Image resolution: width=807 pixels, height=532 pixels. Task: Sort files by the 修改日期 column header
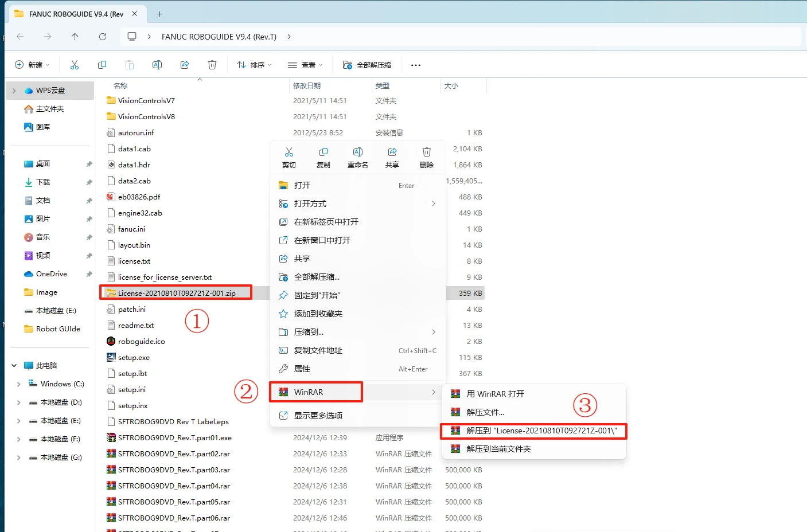[x=307, y=85]
